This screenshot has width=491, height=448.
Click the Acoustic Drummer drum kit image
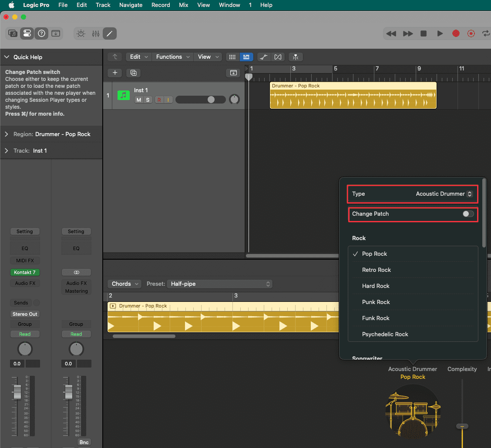coord(413,412)
